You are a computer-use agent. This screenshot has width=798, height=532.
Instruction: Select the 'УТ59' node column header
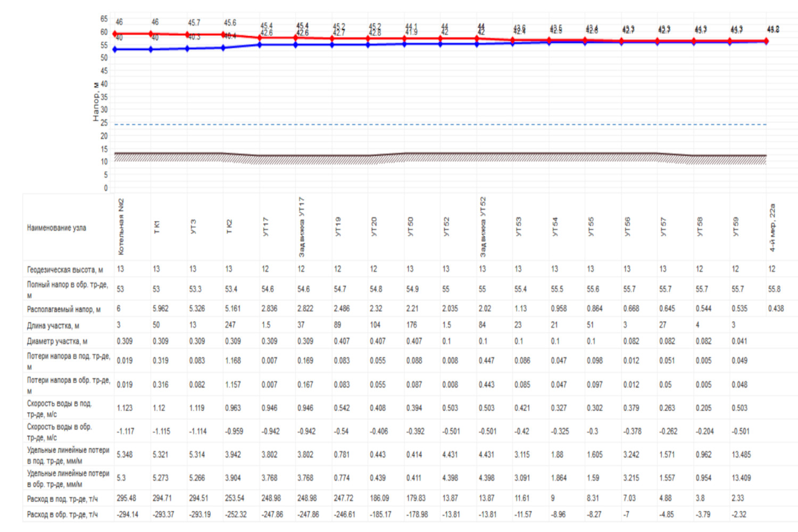pyautogui.click(x=736, y=226)
